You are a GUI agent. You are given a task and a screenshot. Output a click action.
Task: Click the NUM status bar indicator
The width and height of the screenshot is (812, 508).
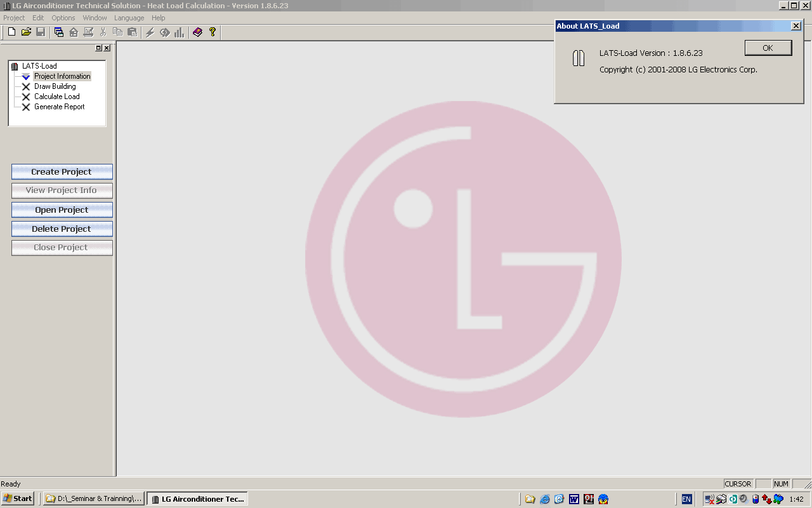pos(781,484)
